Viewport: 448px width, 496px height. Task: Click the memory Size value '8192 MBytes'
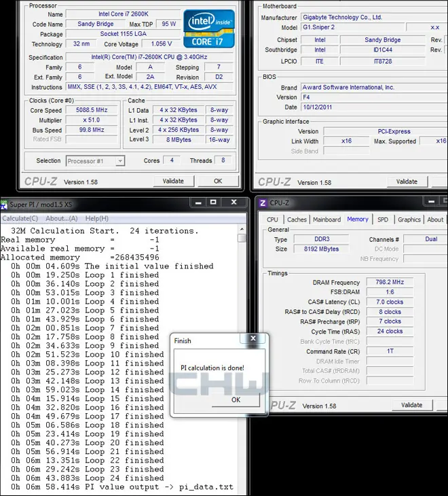tap(322, 249)
